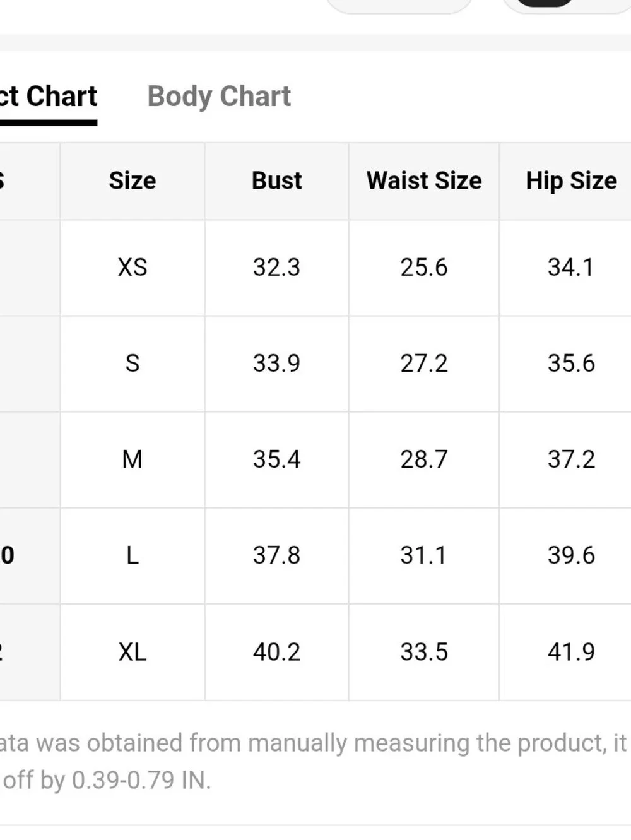Click the 41.9 hip value
The width and height of the screenshot is (631, 840).
(571, 652)
